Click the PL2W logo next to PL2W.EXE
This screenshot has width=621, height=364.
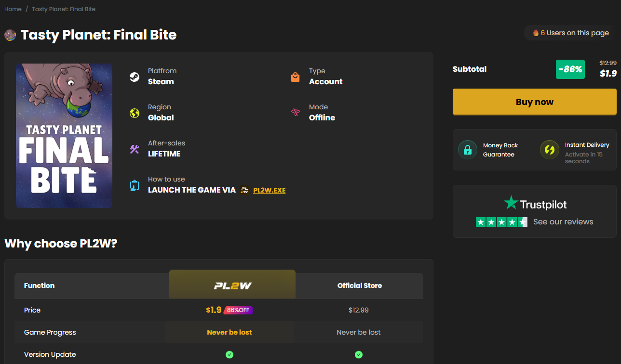[x=245, y=190]
